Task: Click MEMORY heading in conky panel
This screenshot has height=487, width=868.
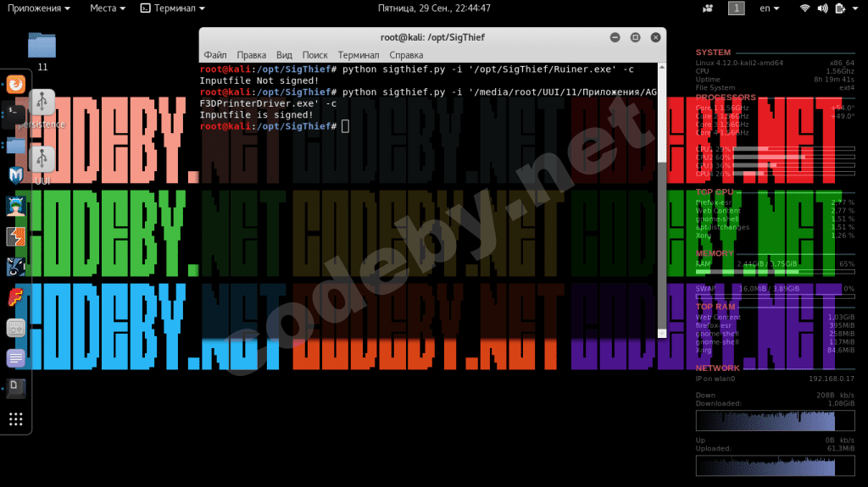Action: pyautogui.click(x=714, y=253)
